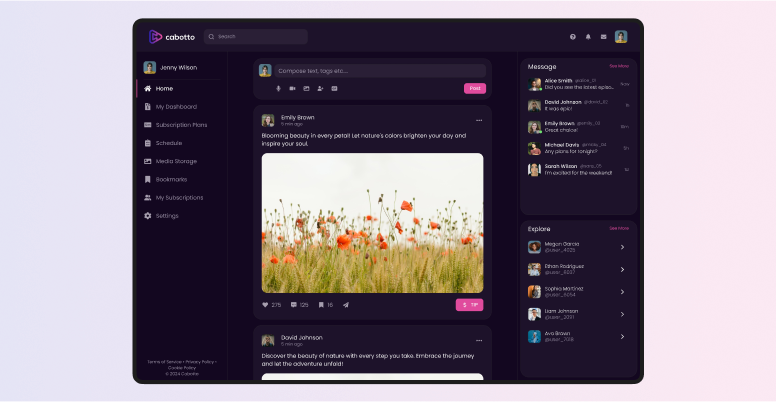This screenshot has height=402, width=776.
Task: Click the comments icon showing 125
Action: point(294,304)
